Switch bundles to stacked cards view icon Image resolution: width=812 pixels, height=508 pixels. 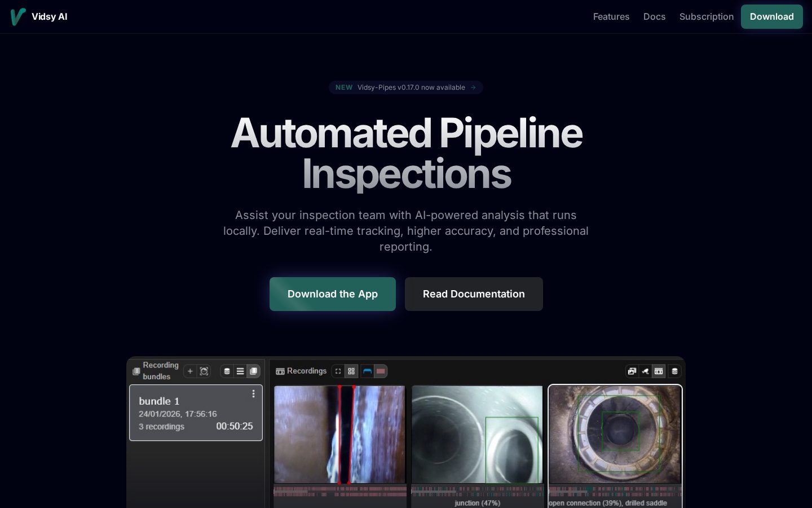[x=254, y=371]
